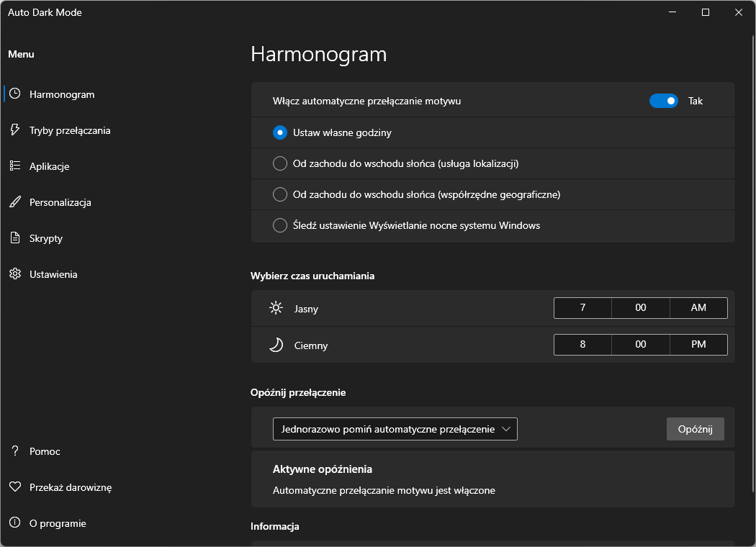The height and width of the screenshot is (547, 756).
Task: Click the info icon for O programie
Action: (x=15, y=523)
